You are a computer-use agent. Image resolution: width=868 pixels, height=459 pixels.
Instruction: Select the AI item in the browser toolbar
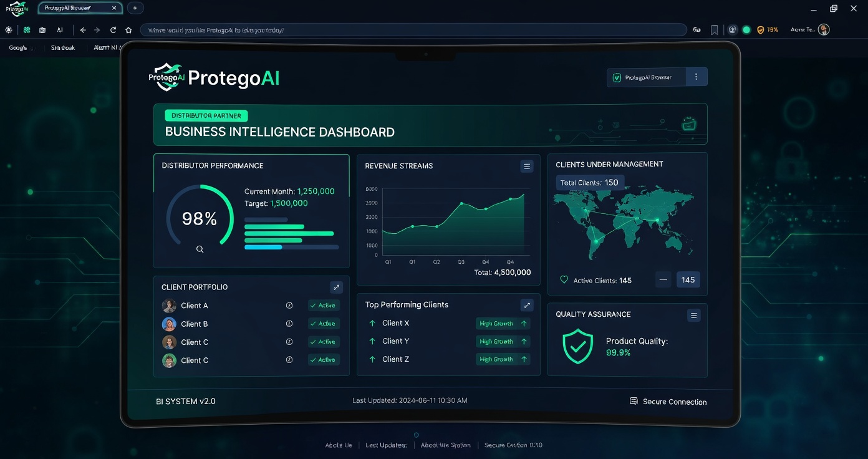tap(60, 30)
